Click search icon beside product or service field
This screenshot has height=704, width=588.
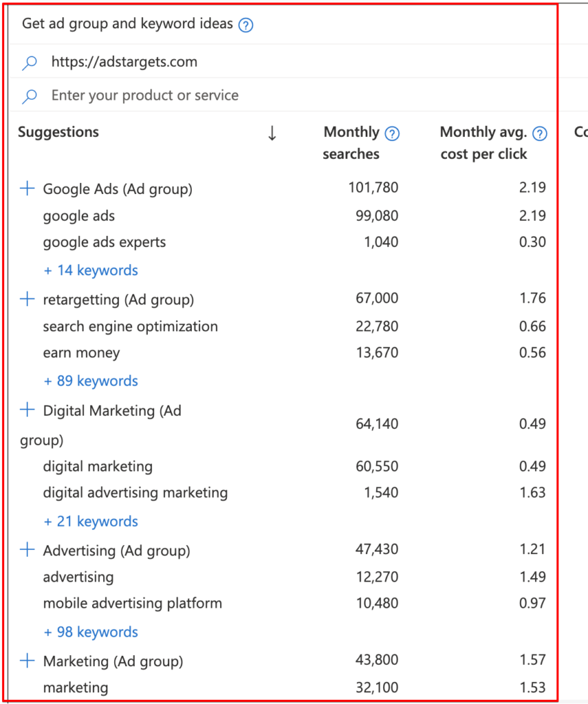click(x=30, y=96)
